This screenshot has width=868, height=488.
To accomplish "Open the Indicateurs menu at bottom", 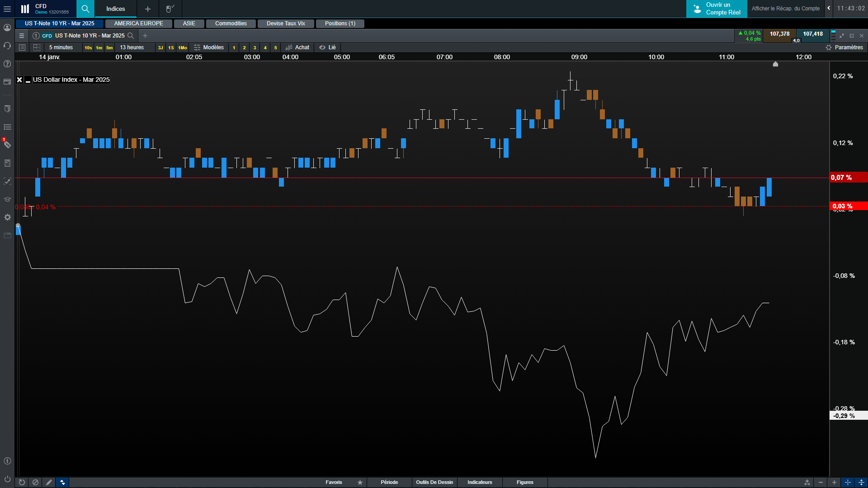I will (480, 482).
